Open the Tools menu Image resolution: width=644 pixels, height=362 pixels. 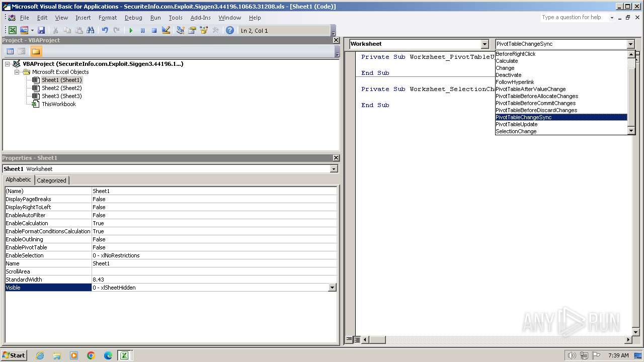(x=176, y=18)
